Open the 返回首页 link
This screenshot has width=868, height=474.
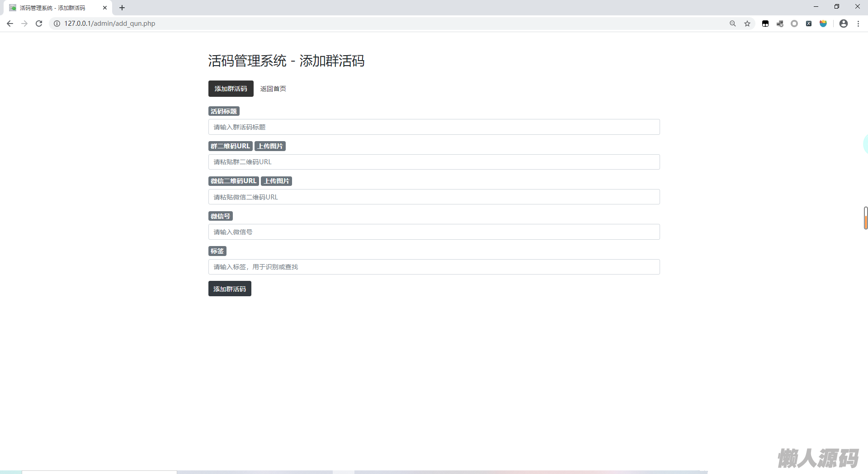click(273, 89)
